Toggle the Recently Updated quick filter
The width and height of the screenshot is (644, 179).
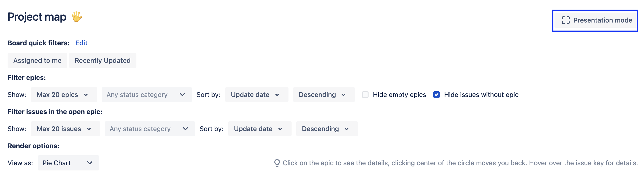point(103,60)
